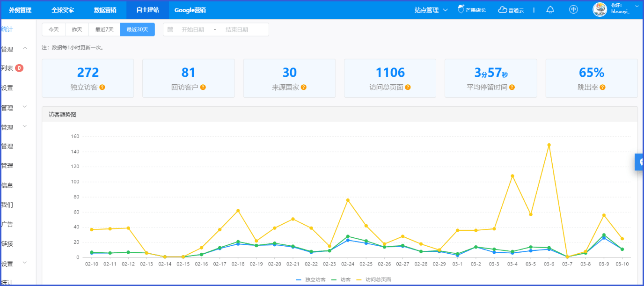Open the account dropdown arrow next to hbsuoyi_

click(637, 6)
